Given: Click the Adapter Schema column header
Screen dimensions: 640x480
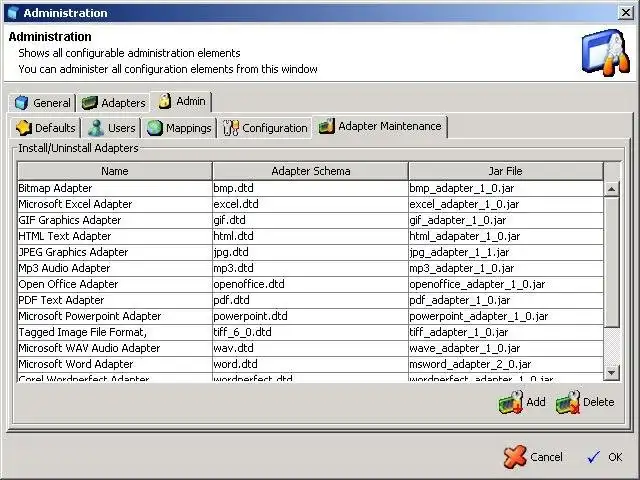Looking at the screenshot, I should pyautogui.click(x=310, y=171).
